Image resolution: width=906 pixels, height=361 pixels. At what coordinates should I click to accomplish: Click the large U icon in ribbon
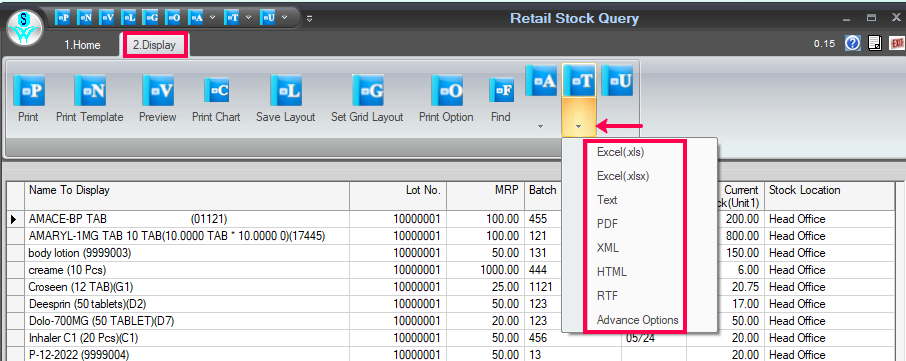(617, 80)
